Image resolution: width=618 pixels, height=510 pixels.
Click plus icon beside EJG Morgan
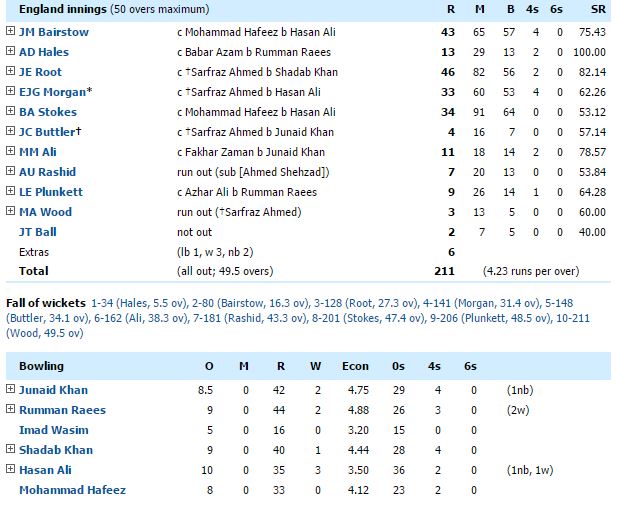11,92
